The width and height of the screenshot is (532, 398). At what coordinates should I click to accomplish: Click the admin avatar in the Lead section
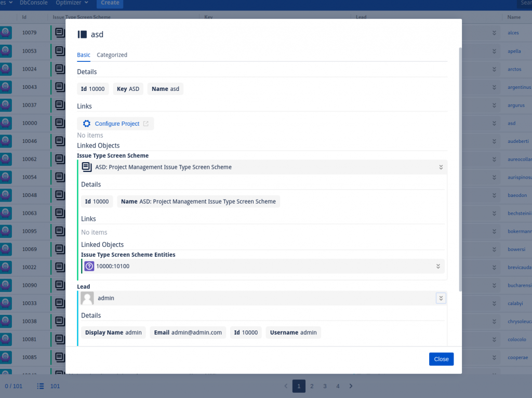click(x=87, y=298)
